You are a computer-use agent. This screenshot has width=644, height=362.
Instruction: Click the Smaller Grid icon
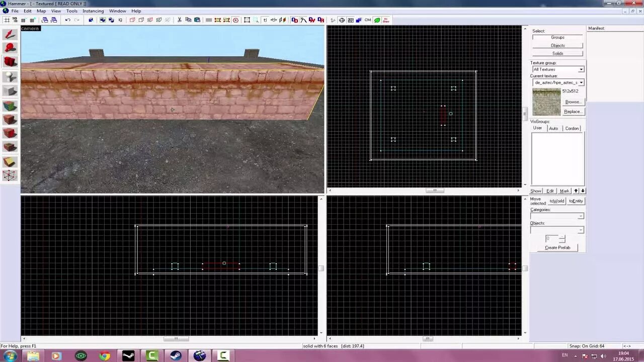tap(24, 20)
